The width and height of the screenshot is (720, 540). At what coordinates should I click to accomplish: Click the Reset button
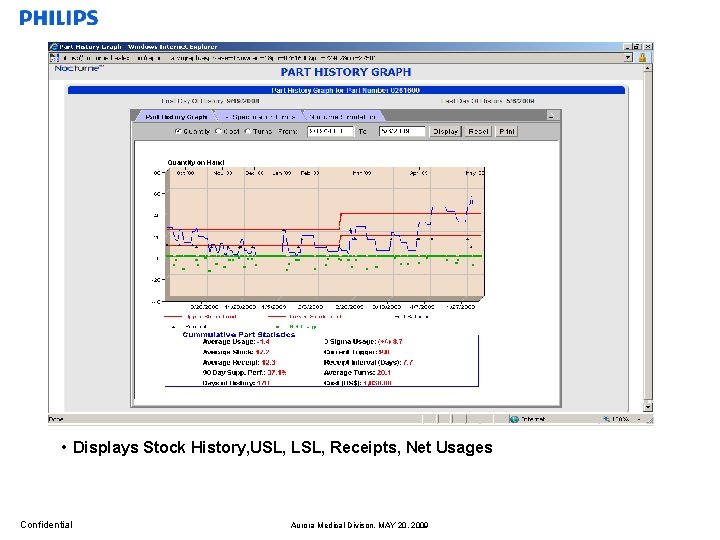click(478, 131)
